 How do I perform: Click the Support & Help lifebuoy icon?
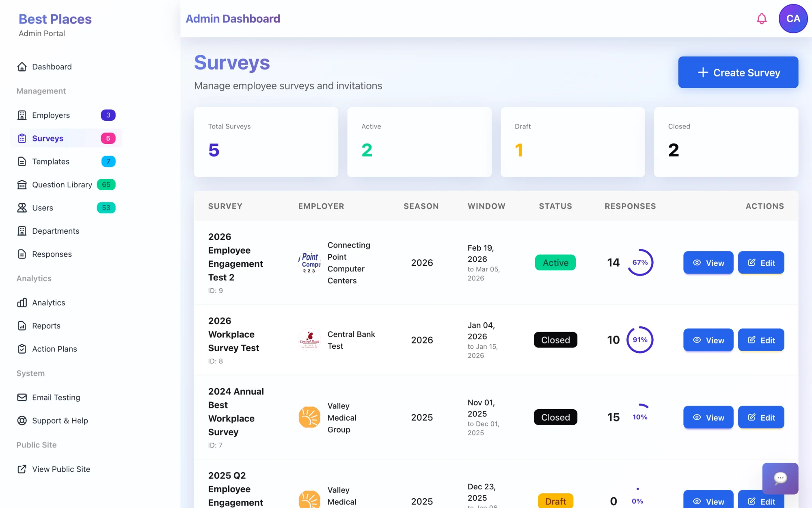pos(22,421)
